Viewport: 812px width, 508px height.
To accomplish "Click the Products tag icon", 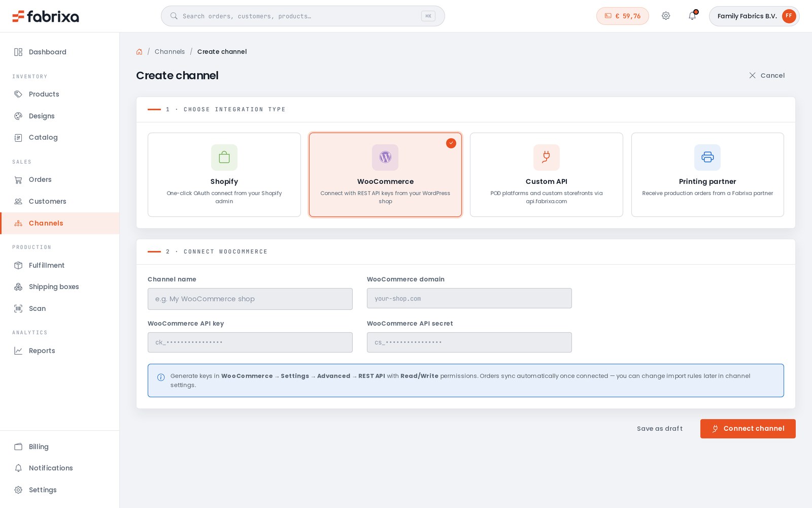I will [18, 94].
